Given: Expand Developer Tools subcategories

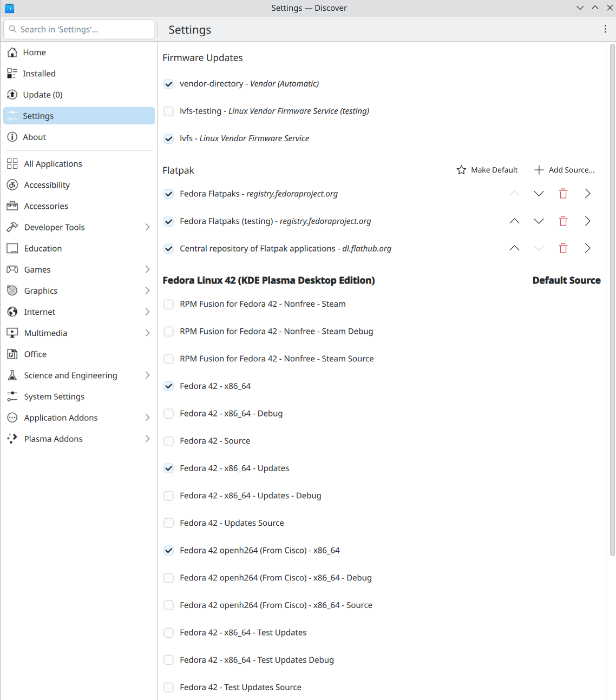Looking at the screenshot, I should click(x=147, y=227).
